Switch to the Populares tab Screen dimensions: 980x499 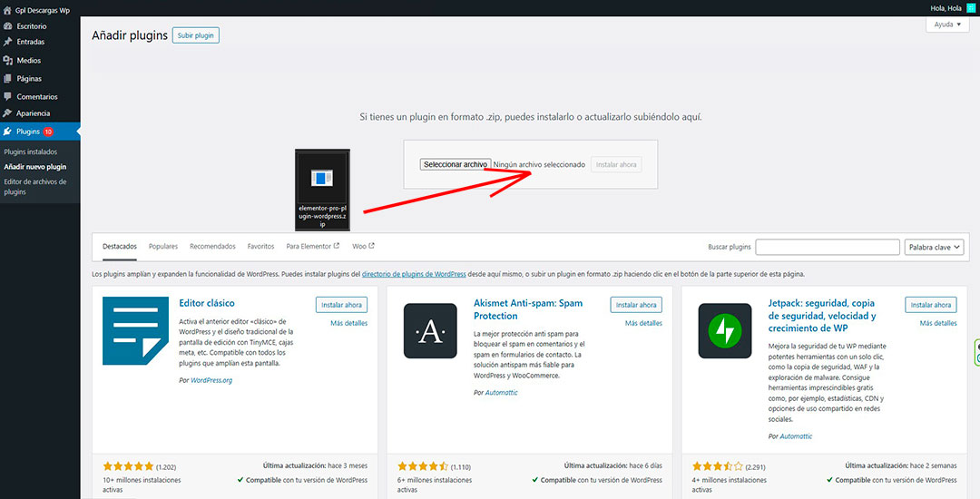[x=163, y=247]
